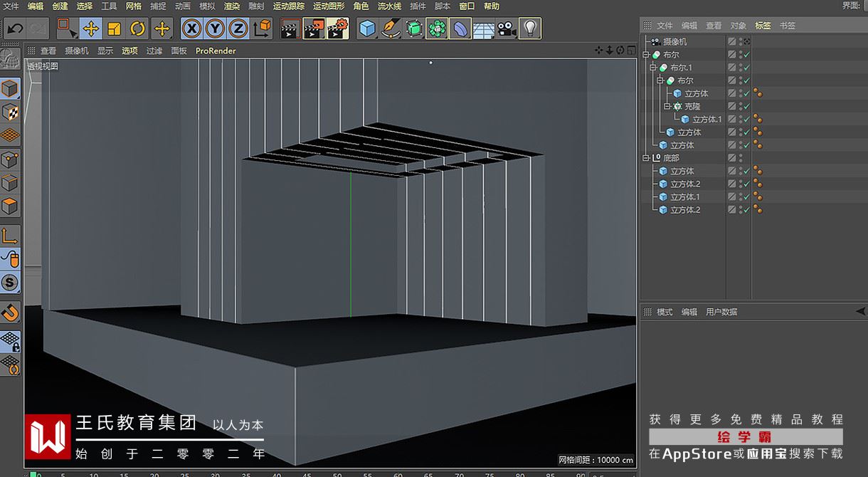
Task: Click 用户数据 in the attributes panel
Action: (x=721, y=312)
